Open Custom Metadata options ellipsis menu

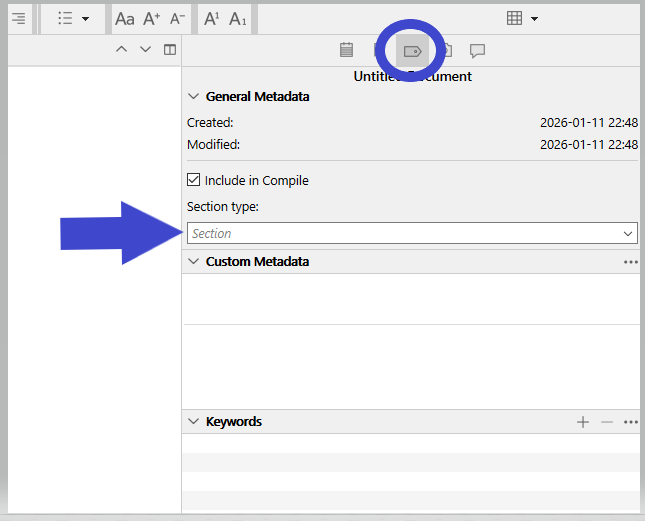[x=630, y=262]
